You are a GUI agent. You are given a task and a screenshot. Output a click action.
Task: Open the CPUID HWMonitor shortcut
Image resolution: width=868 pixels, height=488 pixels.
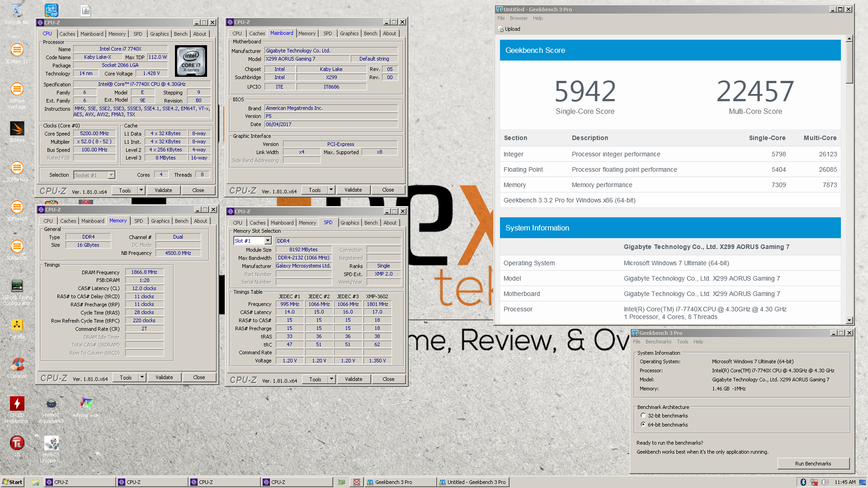(x=17, y=410)
